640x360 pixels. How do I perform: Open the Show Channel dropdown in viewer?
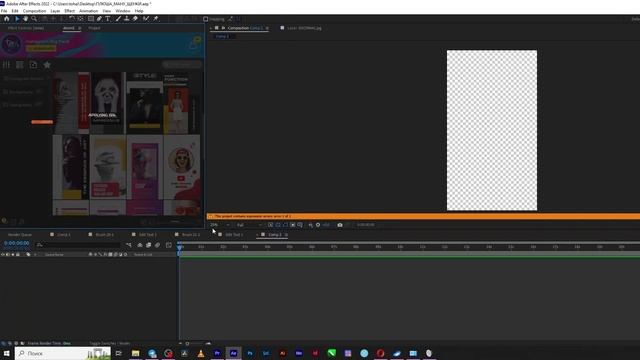pyautogui.click(x=311, y=225)
